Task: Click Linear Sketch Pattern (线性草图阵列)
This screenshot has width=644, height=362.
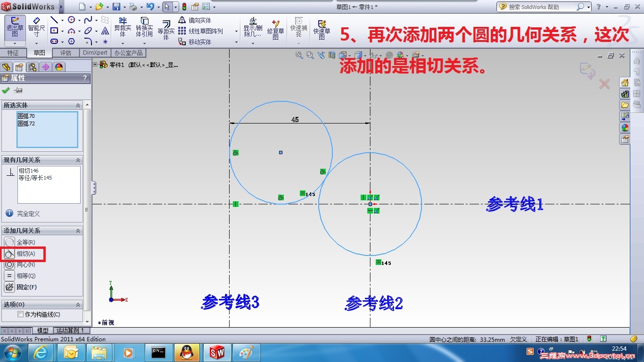Action: tap(200, 31)
